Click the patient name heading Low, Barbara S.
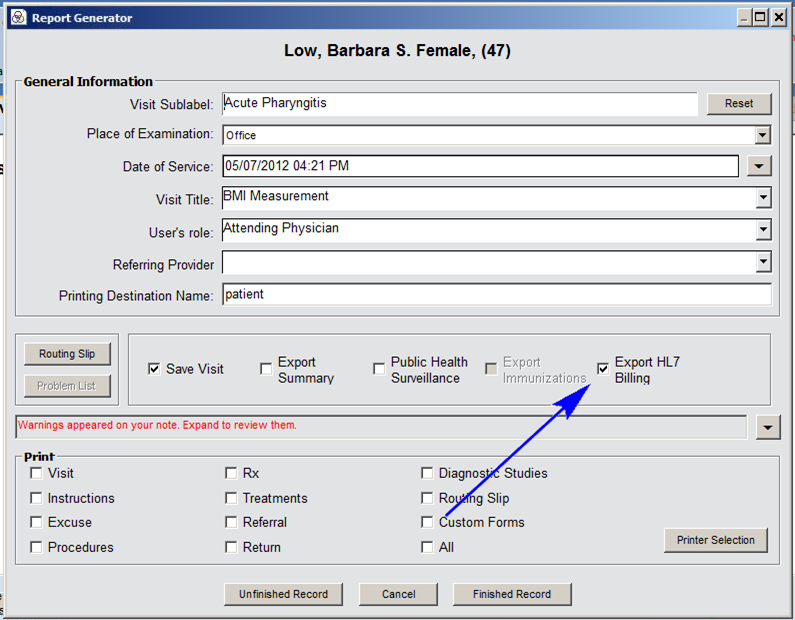The height and width of the screenshot is (620, 795). coord(398,50)
